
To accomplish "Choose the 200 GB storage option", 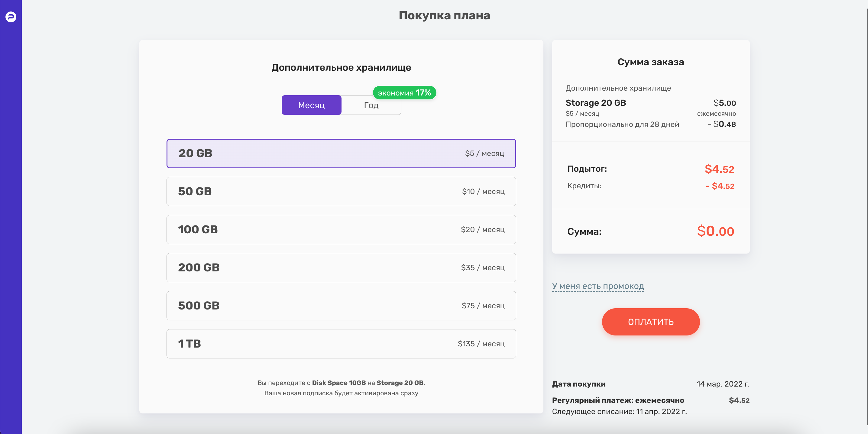I will tap(341, 267).
